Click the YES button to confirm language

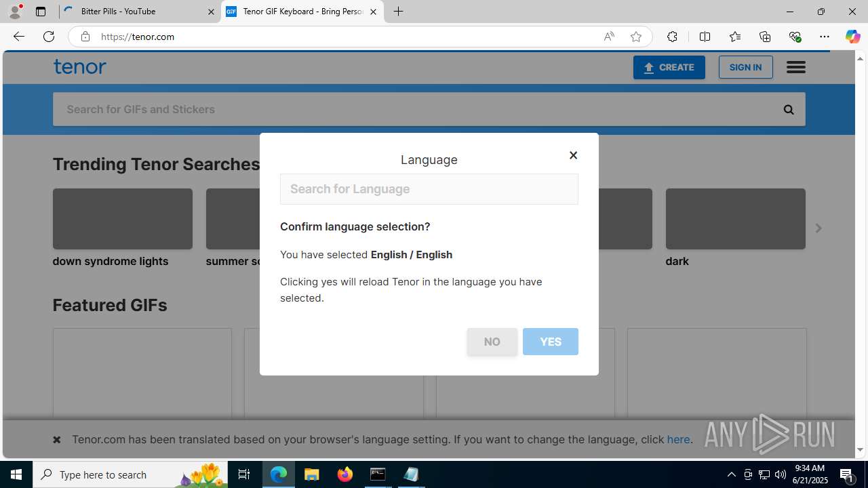pyautogui.click(x=551, y=342)
